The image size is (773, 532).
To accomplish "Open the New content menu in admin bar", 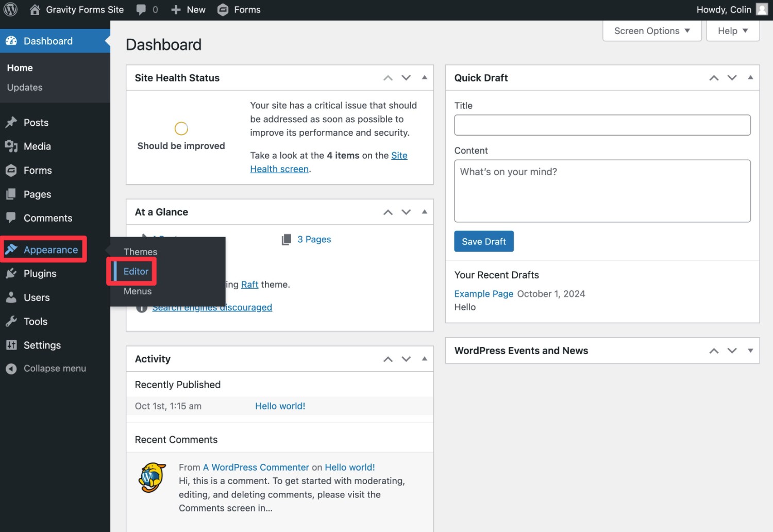I will [188, 10].
